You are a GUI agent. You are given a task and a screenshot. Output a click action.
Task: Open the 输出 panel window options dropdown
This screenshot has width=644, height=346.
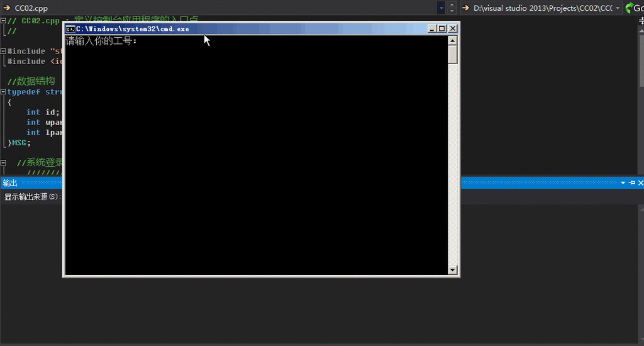point(623,182)
